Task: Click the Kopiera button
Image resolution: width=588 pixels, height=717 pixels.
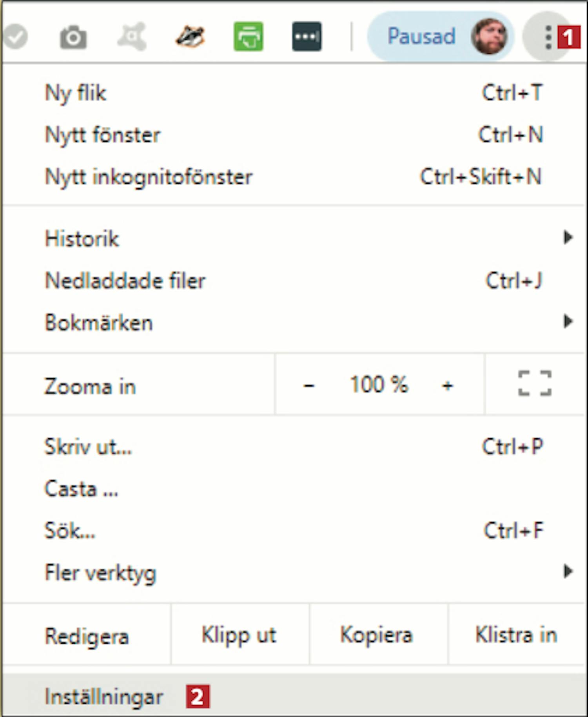Action: [x=376, y=635]
